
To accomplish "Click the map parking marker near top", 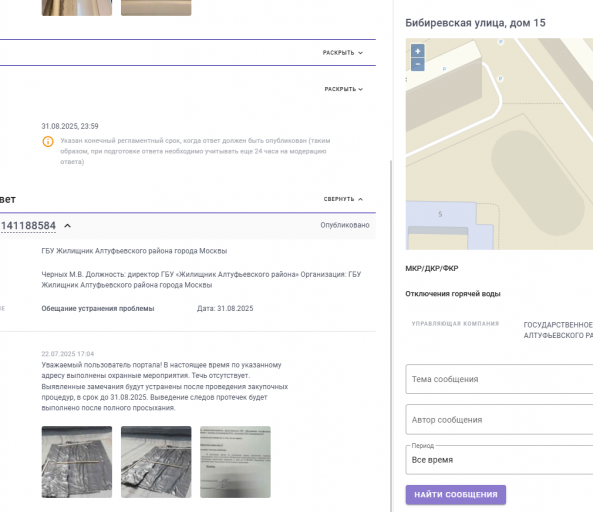I will point(501,42).
